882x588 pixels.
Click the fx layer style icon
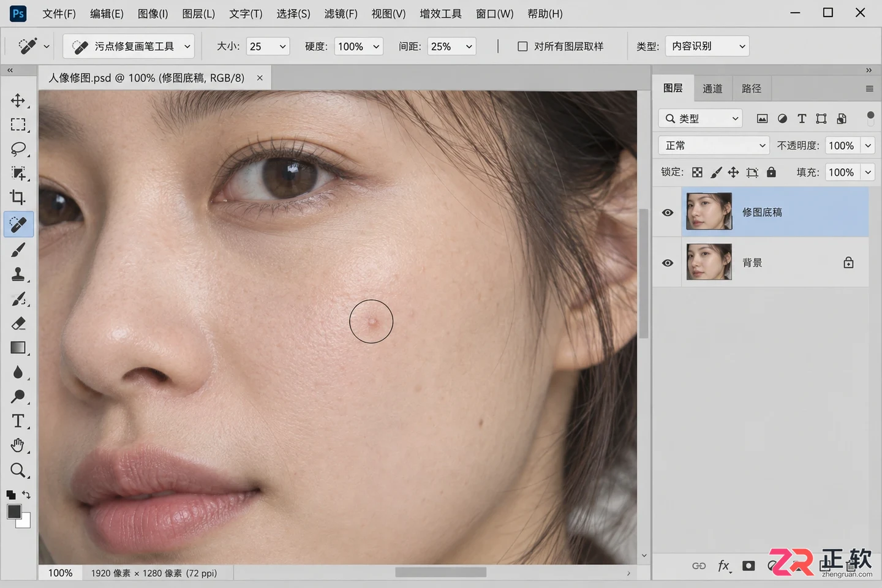pyautogui.click(x=724, y=566)
